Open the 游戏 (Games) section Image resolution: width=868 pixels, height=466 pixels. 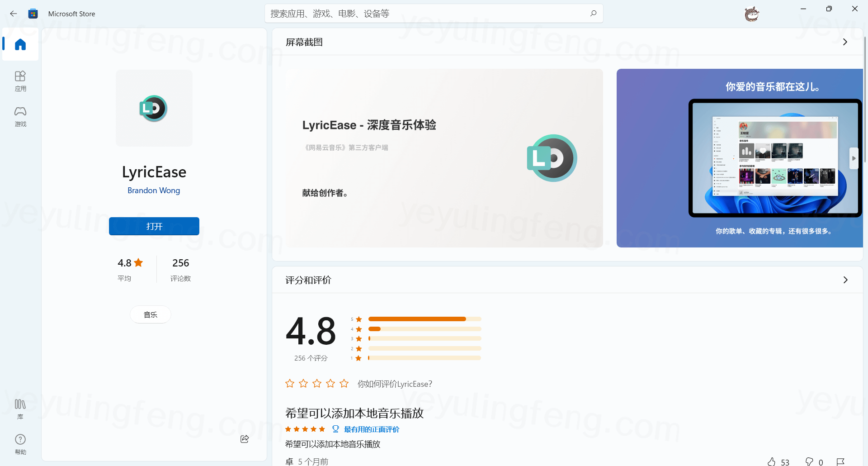20,117
